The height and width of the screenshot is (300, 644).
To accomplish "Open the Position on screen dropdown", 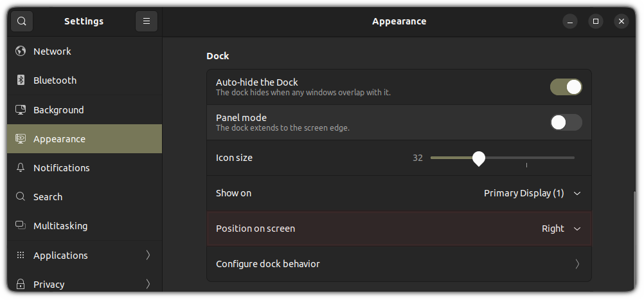I will [x=560, y=229].
